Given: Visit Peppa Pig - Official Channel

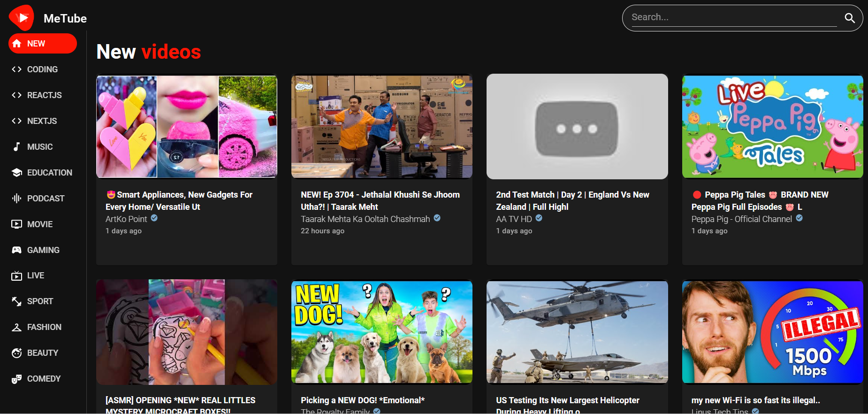Looking at the screenshot, I should click(x=741, y=219).
